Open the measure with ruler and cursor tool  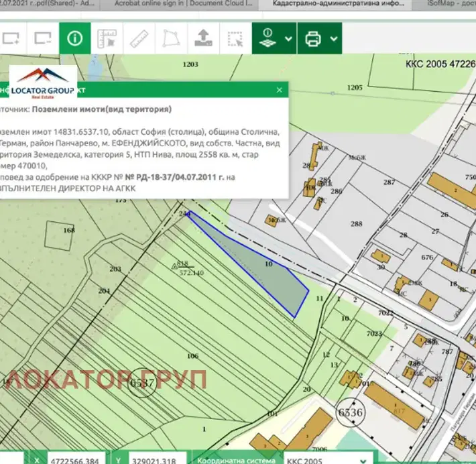[107, 38]
